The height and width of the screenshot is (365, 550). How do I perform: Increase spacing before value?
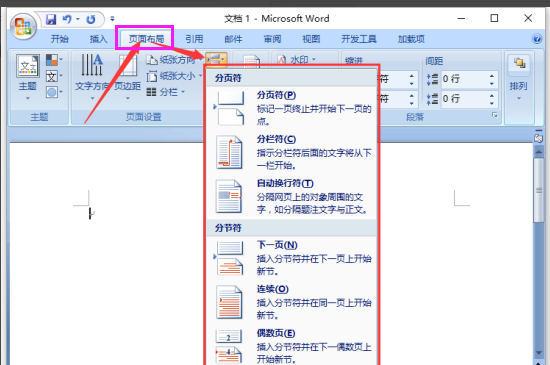[x=492, y=76]
